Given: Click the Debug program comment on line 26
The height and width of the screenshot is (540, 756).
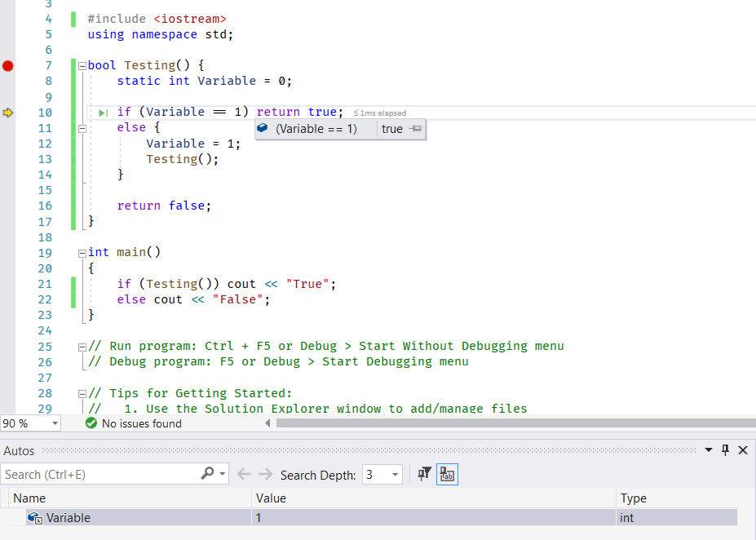Looking at the screenshot, I should click(x=278, y=361).
